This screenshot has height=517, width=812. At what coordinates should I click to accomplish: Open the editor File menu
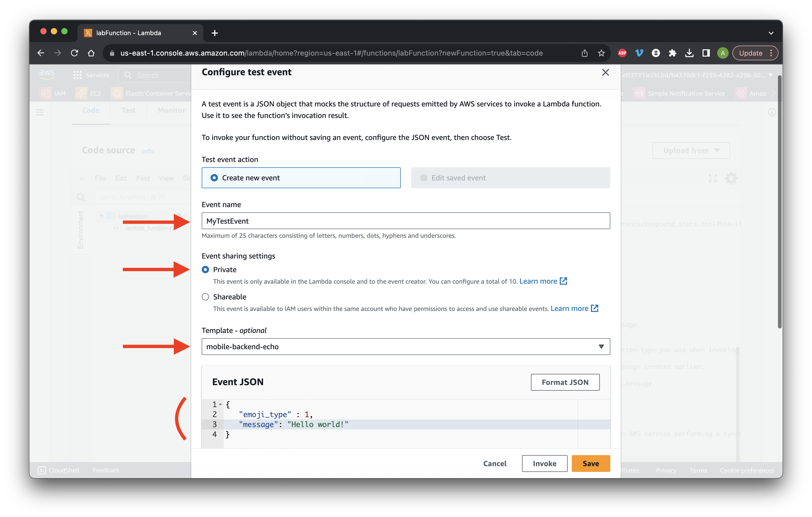click(100, 178)
